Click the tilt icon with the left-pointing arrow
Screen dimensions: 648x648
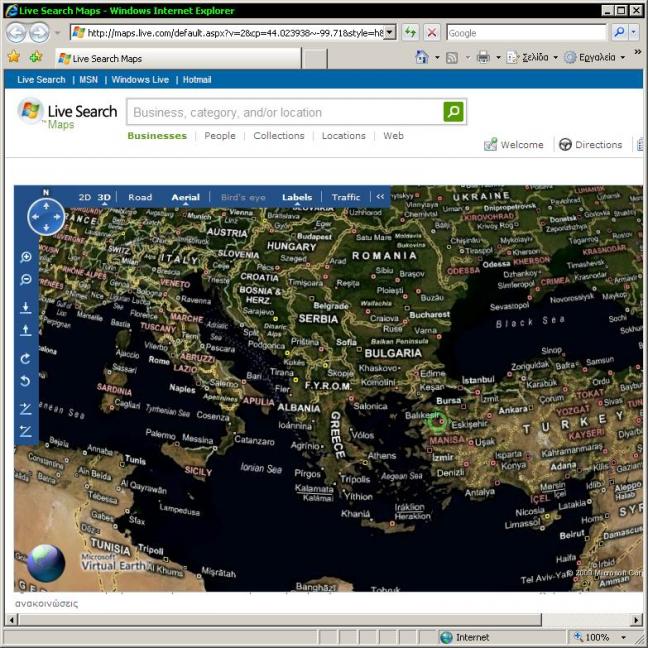point(26,431)
